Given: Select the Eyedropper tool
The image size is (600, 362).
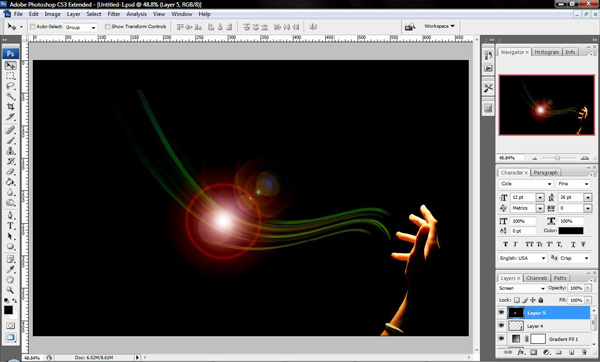Looking at the screenshot, I should 10,269.
